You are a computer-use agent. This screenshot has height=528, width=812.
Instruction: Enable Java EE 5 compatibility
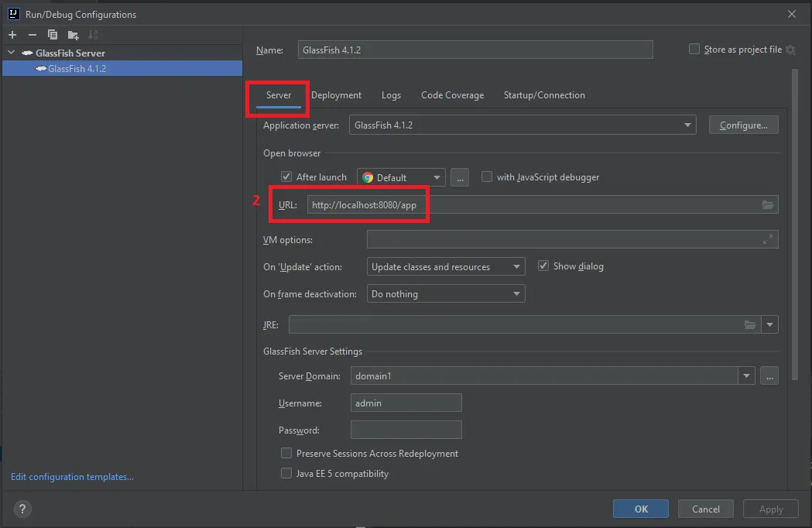tap(286, 473)
